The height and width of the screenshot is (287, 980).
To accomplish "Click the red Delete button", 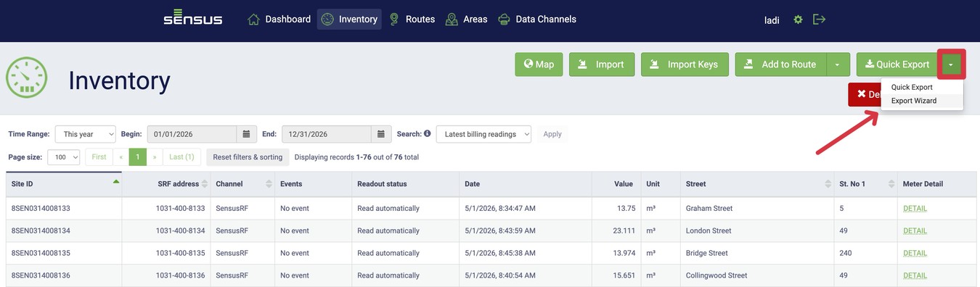I will pos(865,94).
